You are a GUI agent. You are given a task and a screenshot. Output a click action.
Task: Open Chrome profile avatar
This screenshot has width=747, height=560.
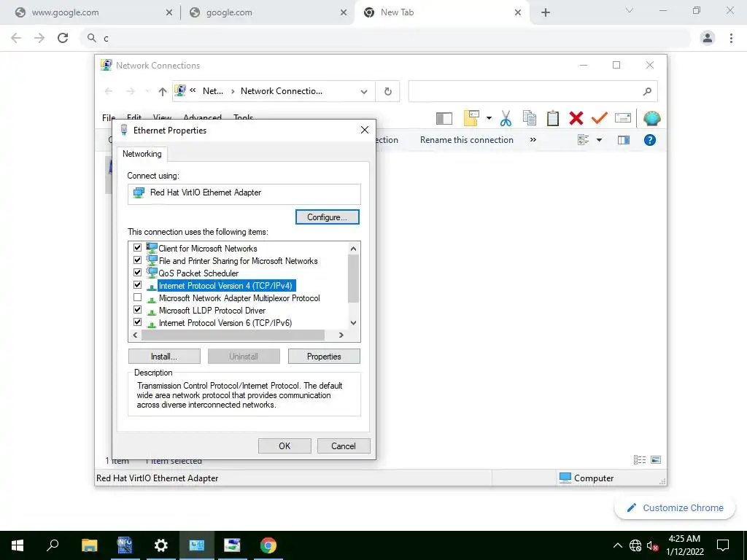coord(708,38)
